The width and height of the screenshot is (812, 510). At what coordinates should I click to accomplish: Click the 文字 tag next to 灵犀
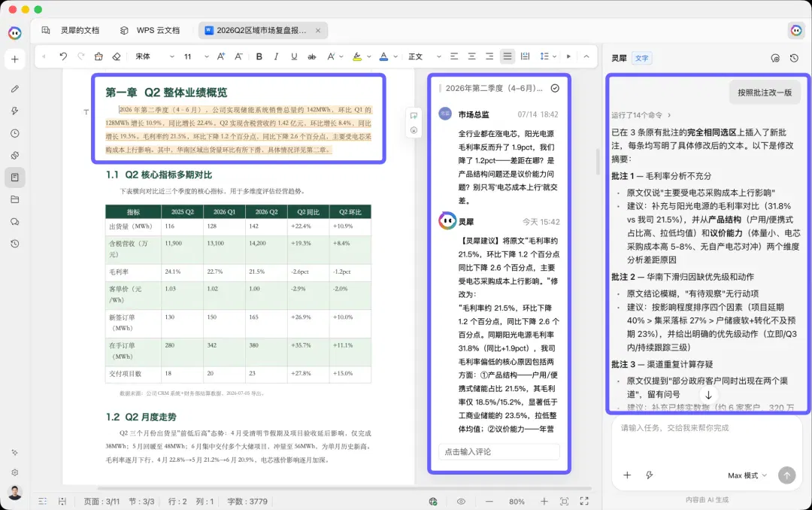641,58
